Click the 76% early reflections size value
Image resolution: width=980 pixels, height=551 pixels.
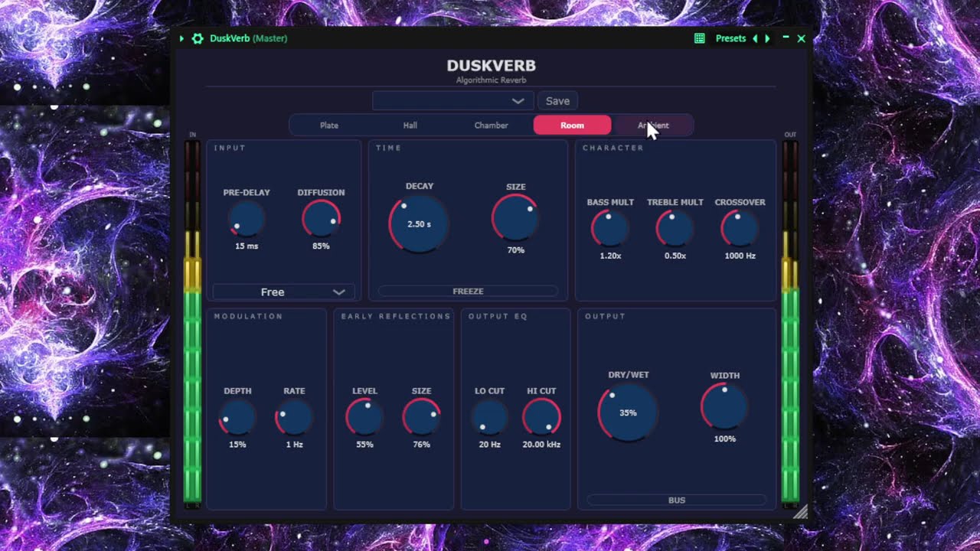point(421,445)
